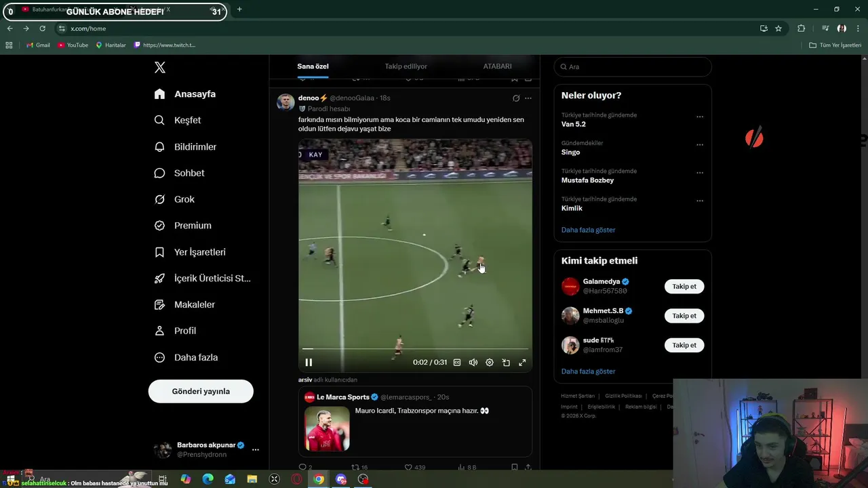Reply to the post with 2 comments
Screen dimensions: 868x488
click(305, 468)
